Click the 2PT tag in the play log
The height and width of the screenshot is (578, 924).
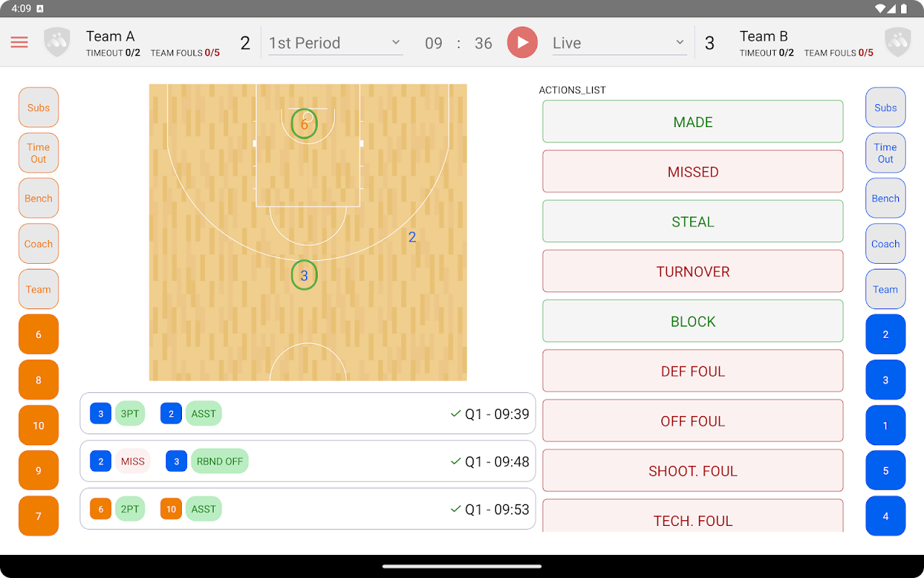(x=130, y=509)
